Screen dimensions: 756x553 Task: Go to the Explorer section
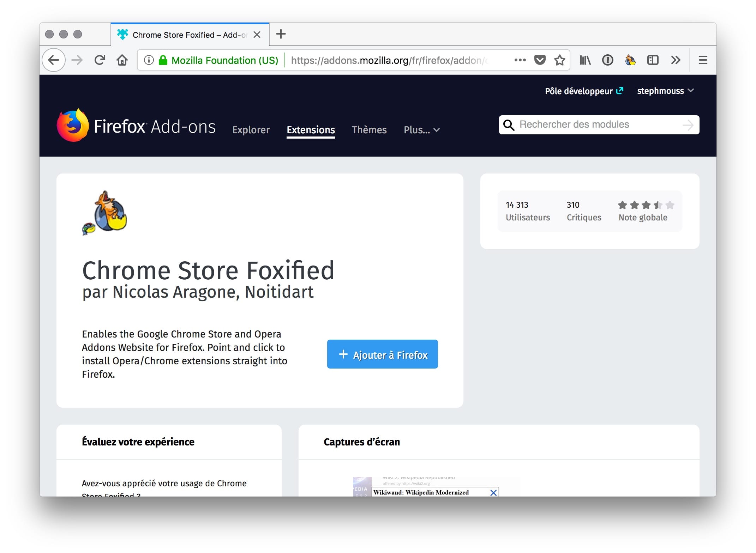251,130
